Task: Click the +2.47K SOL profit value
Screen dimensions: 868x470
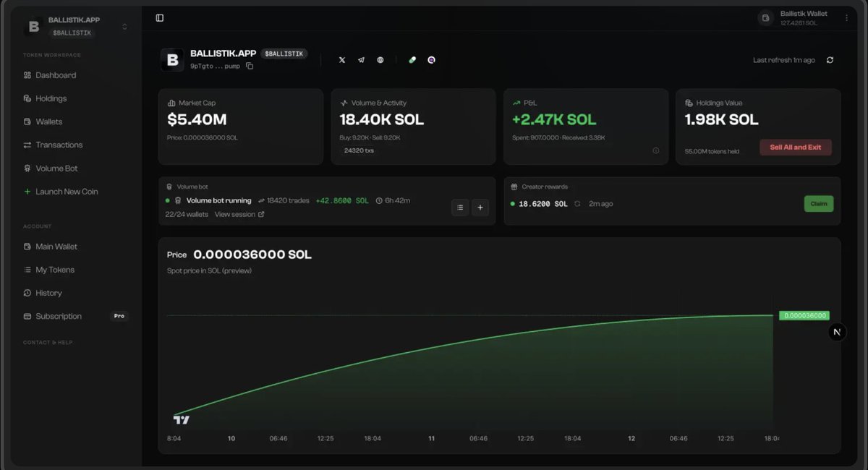Action: (556, 119)
